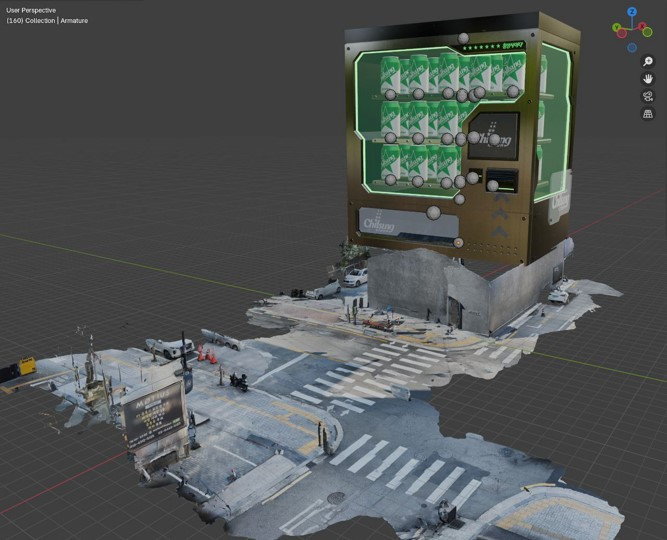Select the orange highlighted bone control sphere
This screenshot has height=540, width=667.
tap(459, 243)
